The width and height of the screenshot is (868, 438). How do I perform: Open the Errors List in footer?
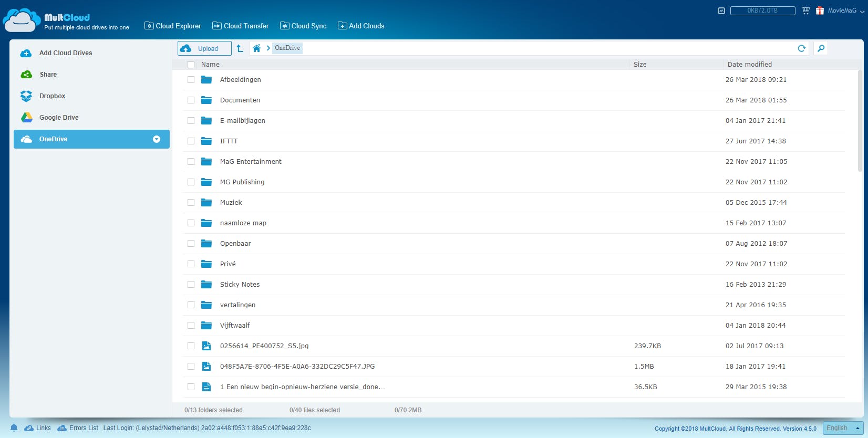click(x=78, y=428)
